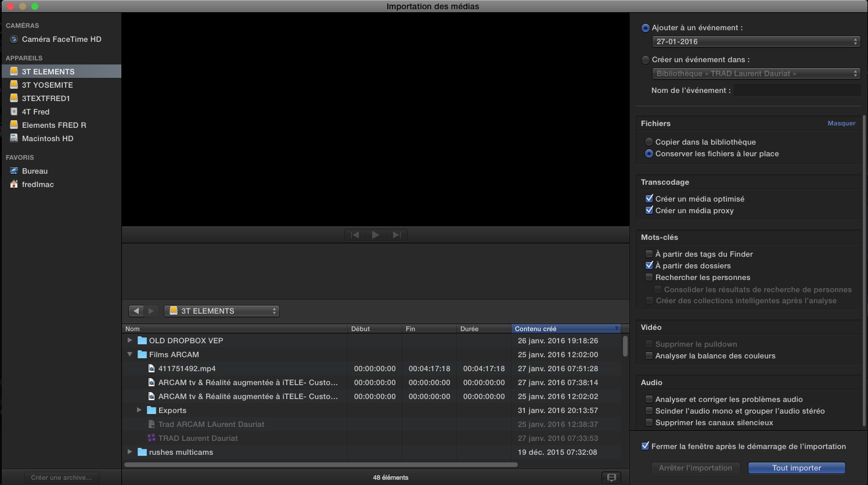Hide the Fichiers section via Masquer
This screenshot has width=868, height=485.
pos(841,123)
